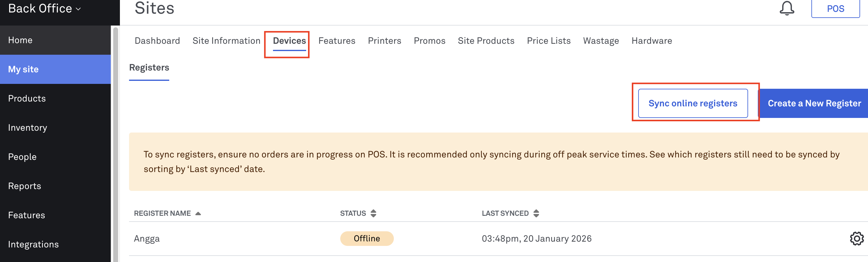This screenshot has width=868, height=262.
Task: Click the Angga register name
Action: (147, 239)
